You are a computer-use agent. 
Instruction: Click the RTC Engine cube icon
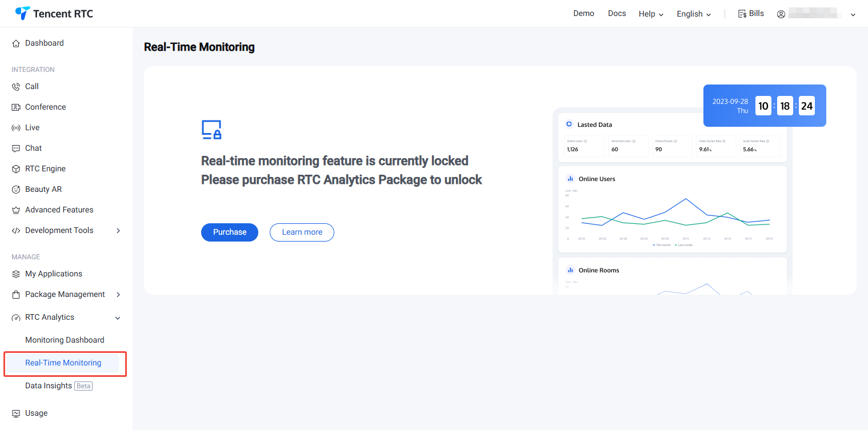tap(16, 169)
